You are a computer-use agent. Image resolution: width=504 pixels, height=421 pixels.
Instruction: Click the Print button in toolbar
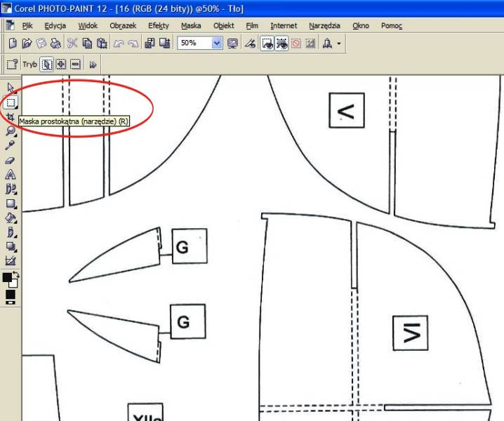click(x=56, y=44)
